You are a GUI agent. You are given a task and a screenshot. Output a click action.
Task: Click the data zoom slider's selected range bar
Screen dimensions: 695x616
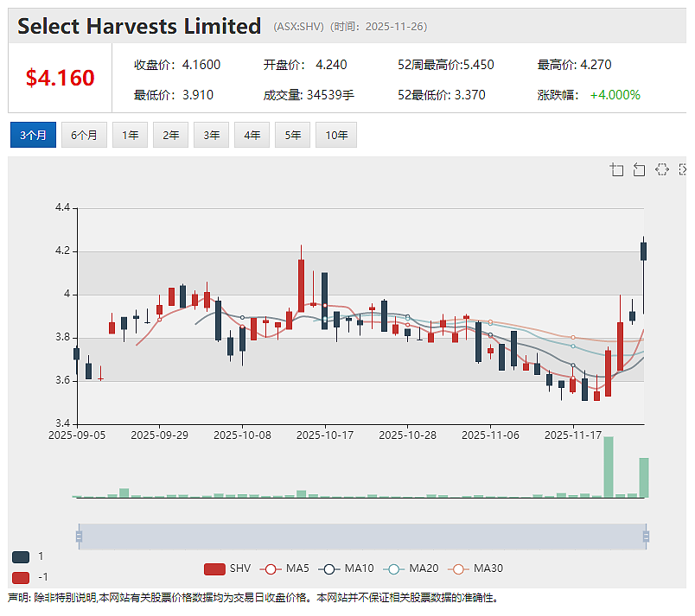[x=362, y=537]
